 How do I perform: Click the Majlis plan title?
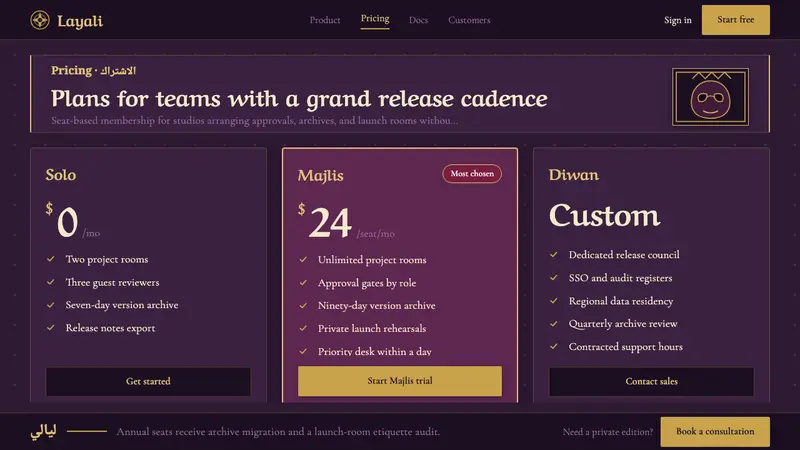[x=320, y=176]
